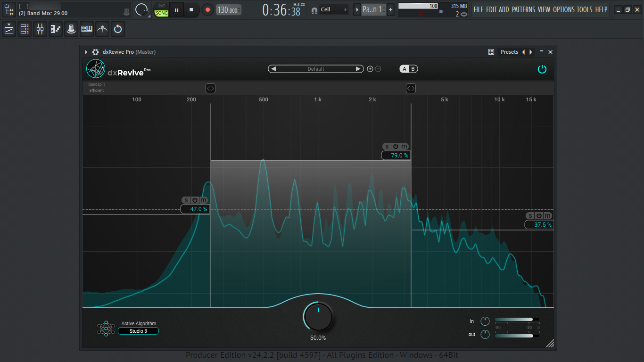The image size is (644, 362).
Task: Toggle the dxRevive power bypass button
Action: 542,69
